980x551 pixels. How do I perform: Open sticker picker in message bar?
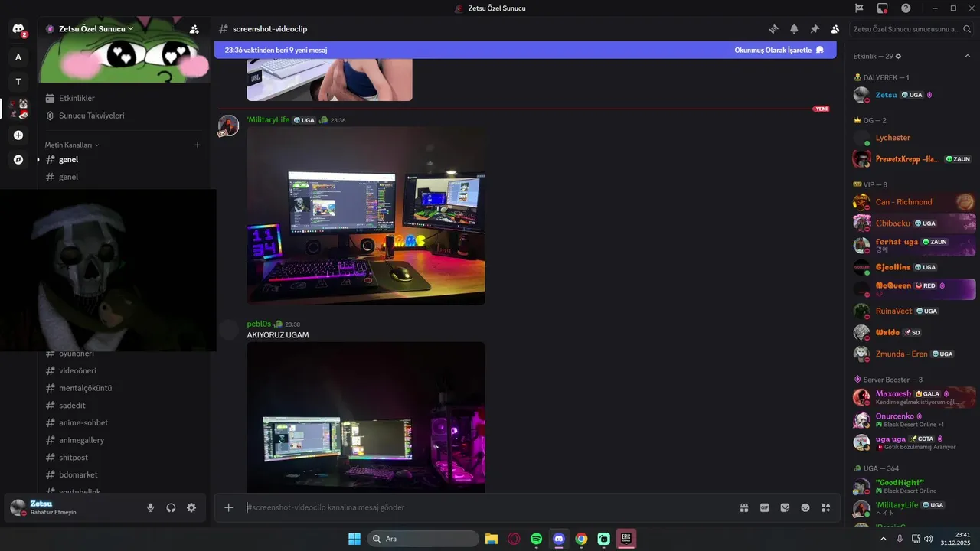click(x=785, y=507)
